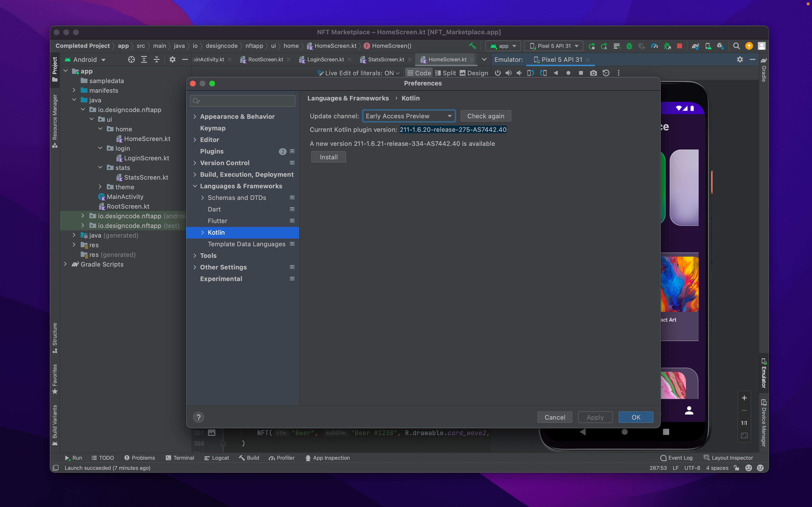Screen dimensions: 812x507
Task: Open Logcat from the bottom bar
Action: pos(217,458)
